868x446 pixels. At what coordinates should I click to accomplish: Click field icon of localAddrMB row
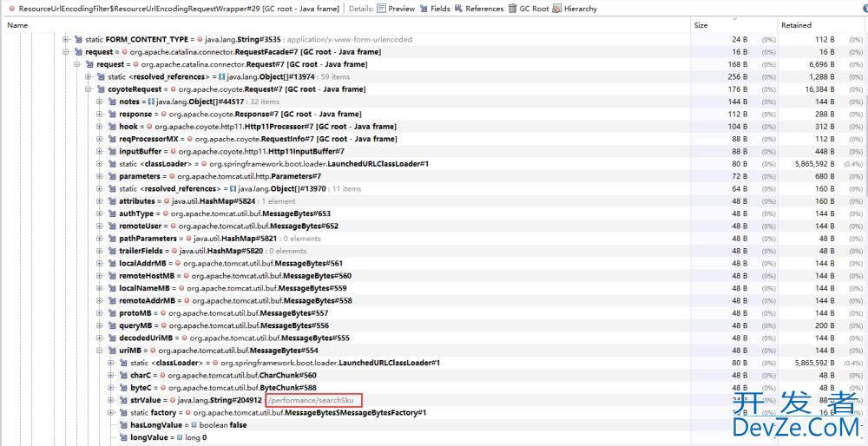(112, 264)
